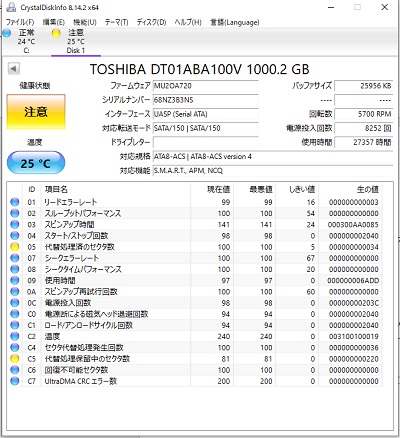
Task: Click the blue icon of row 07 シークエラーレート
Action: click(x=15, y=258)
